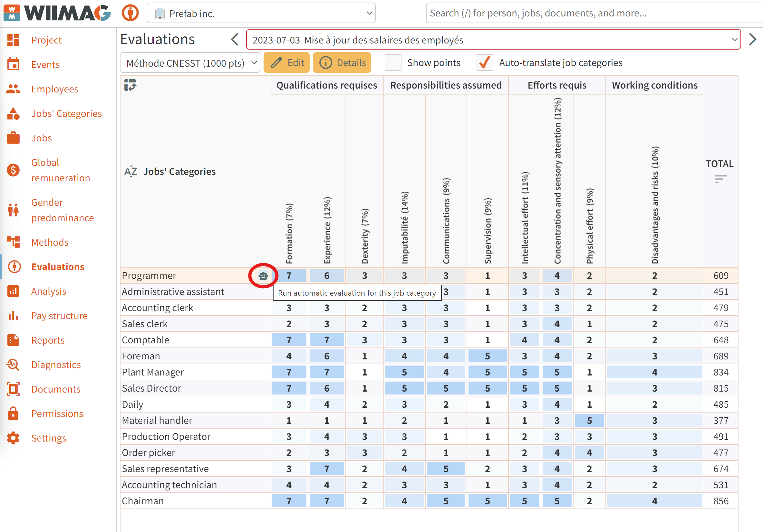Click the Settings gear icon

pos(13,438)
